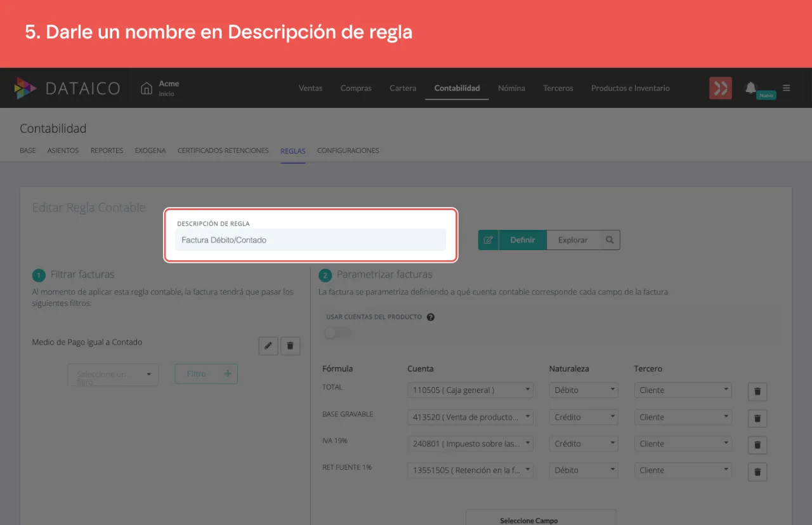The width and height of the screenshot is (812, 525).
Task: Open the red double-arrow shortcut icon
Action: click(x=721, y=88)
